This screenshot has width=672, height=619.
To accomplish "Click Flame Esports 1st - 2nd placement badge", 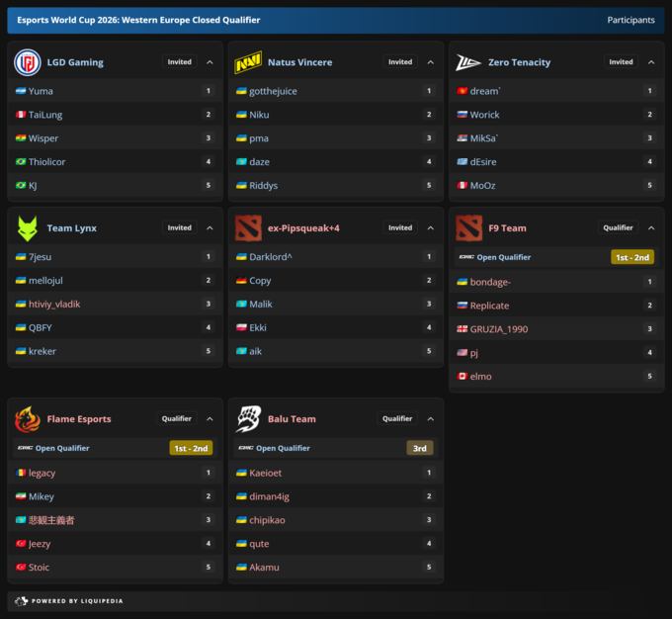I will click(x=191, y=448).
